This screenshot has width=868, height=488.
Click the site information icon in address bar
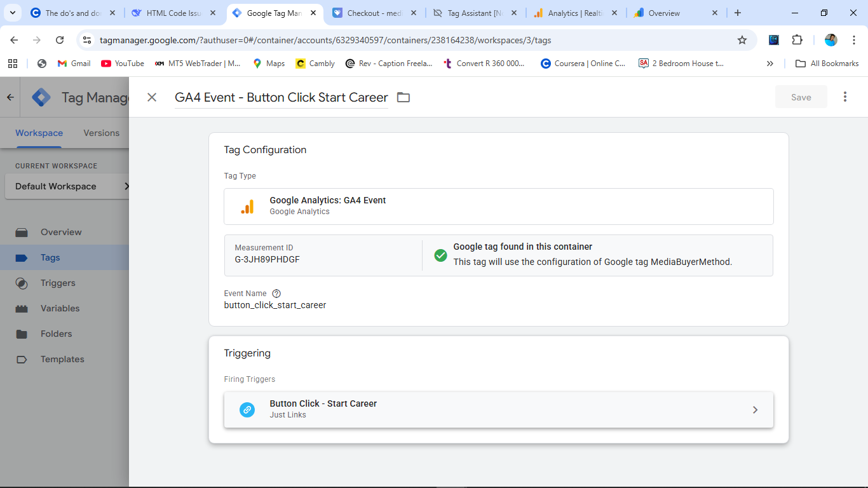click(x=88, y=40)
